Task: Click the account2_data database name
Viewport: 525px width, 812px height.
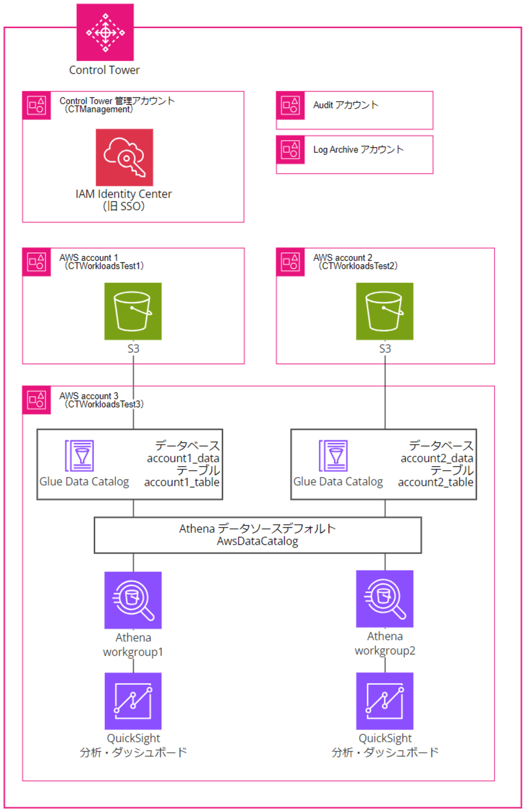Action: pos(437,458)
